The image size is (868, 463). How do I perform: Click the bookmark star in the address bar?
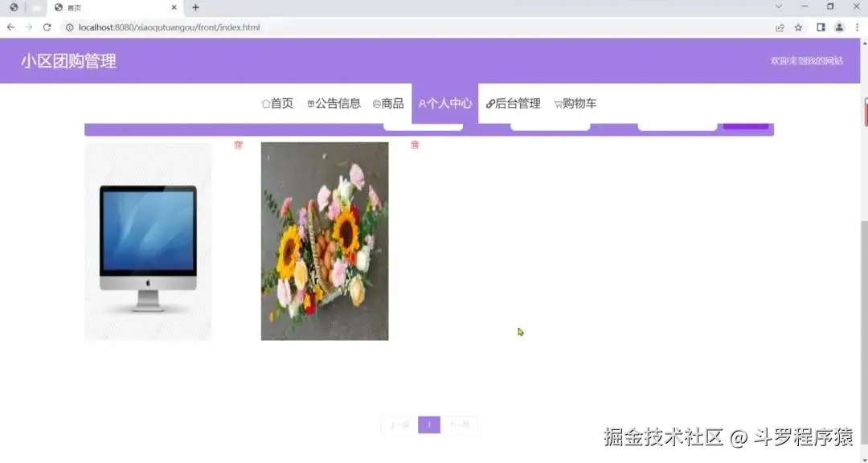[797, 27]
